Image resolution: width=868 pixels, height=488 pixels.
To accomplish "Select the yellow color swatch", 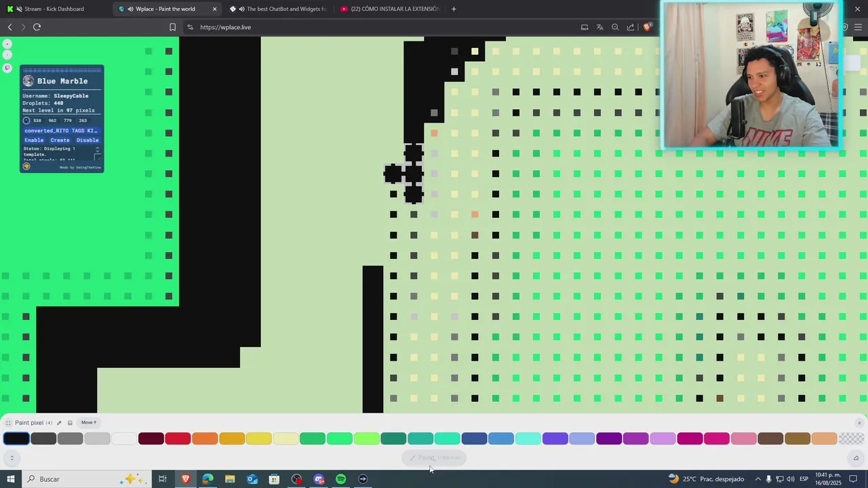I will [258, 439].
